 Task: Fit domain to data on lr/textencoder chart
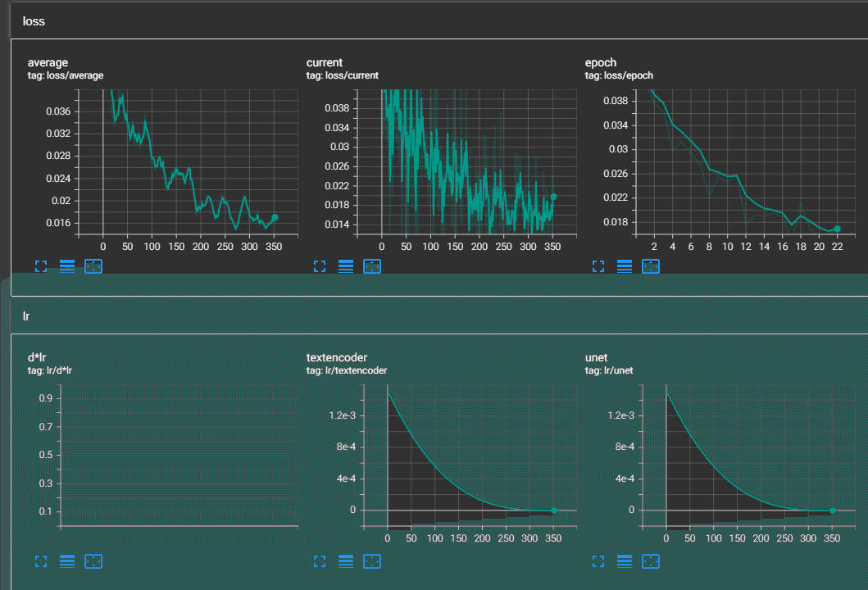pos(372,561)
